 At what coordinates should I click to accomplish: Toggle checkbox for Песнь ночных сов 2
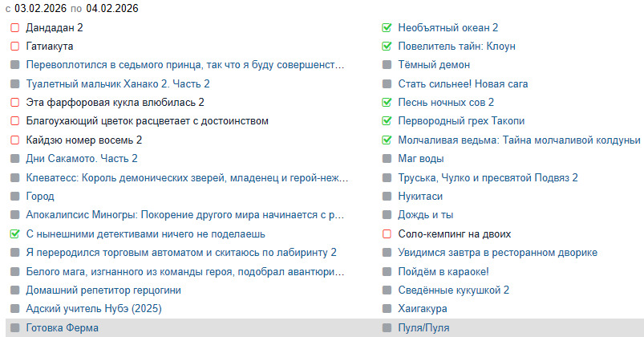click(x=387, y=102)
